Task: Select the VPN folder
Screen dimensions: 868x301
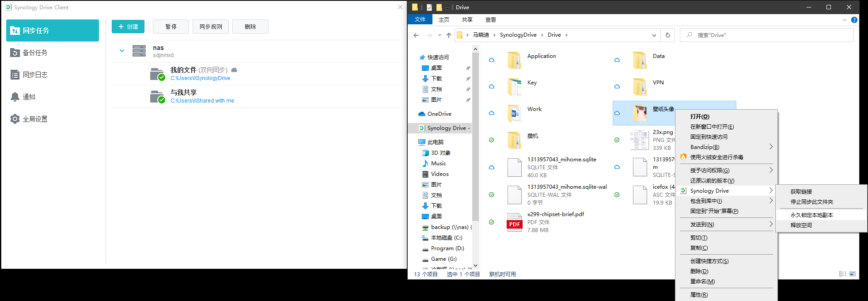Action: coord(658,83)
